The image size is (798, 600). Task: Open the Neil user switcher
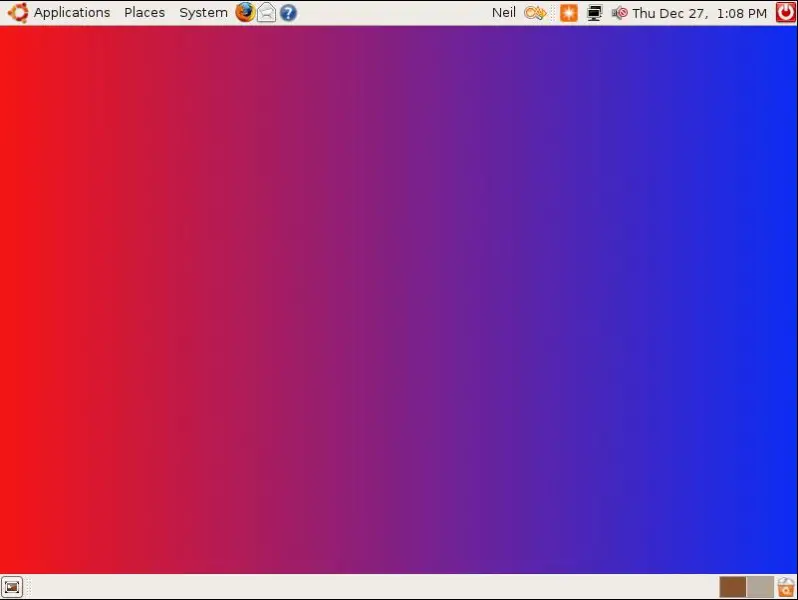pyautogui.click(x=503, y=13)
